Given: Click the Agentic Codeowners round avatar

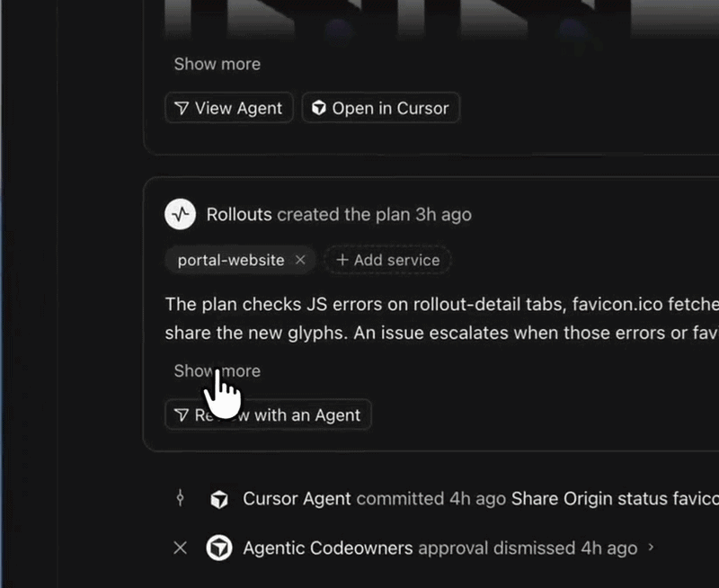Looking at the screenshot, I should pyautogui.click(x=219, y=548).
